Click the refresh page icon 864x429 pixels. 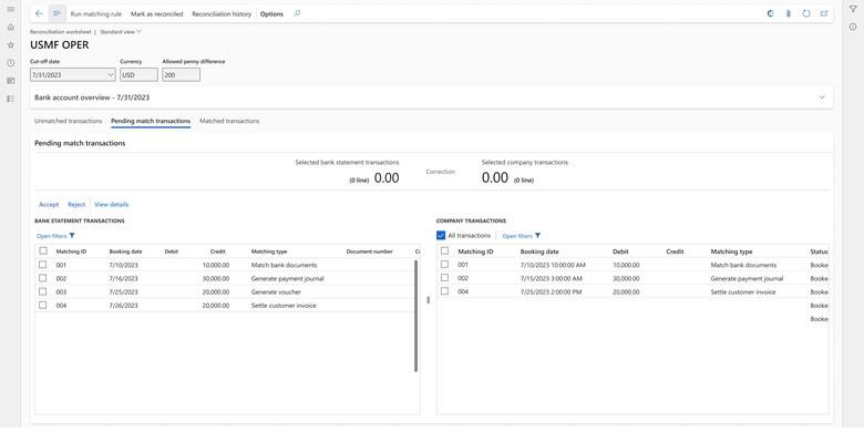click(x=806, y=14)
